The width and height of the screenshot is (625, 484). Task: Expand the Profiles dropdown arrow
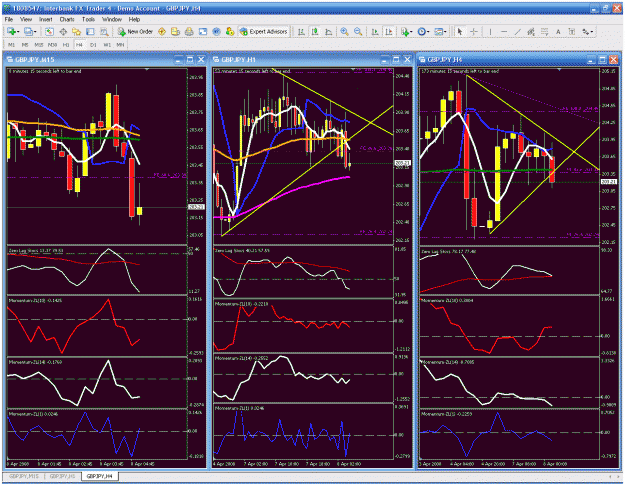[x=35, y=31]
